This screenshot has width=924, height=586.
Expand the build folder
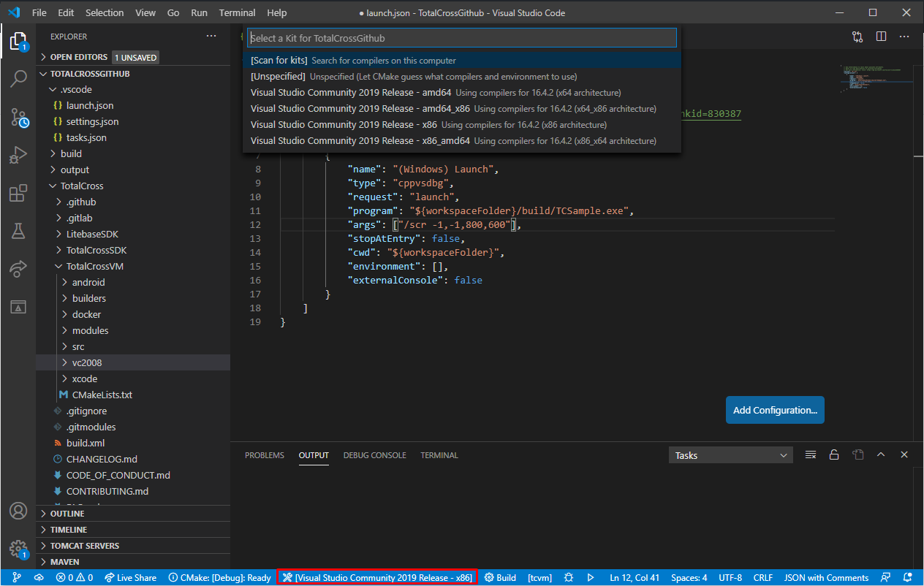click(133, 153)
